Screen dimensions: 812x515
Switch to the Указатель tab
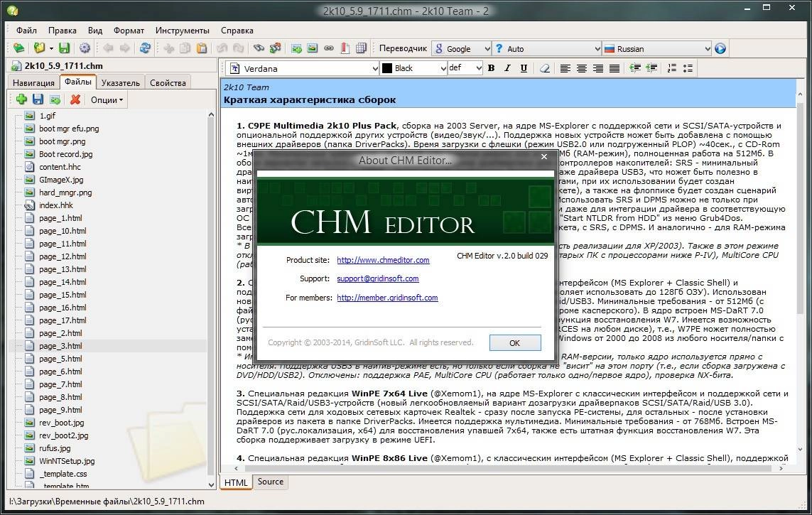(x=121, y=83)
